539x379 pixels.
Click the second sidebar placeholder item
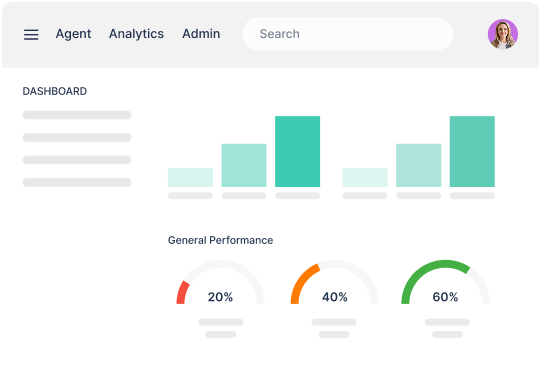pyautogui.click(x=77, y=137)
